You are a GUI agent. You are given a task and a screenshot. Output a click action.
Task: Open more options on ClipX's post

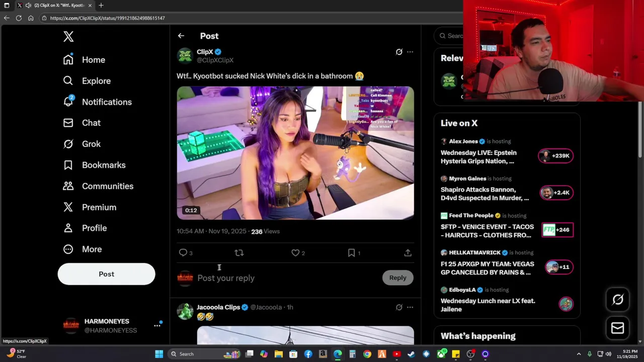410,52
